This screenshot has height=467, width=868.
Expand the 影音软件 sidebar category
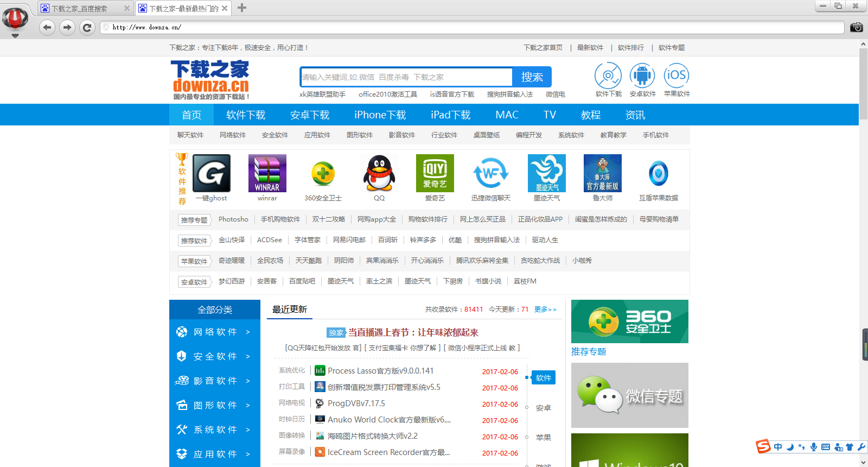coord(215,381)
